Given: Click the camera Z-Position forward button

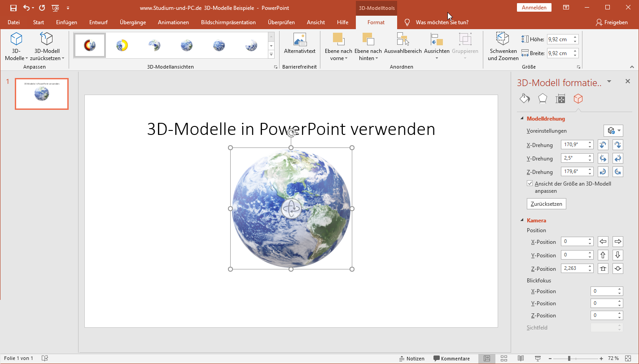Looking at the screenshot, I should click(x=603, y=269).
